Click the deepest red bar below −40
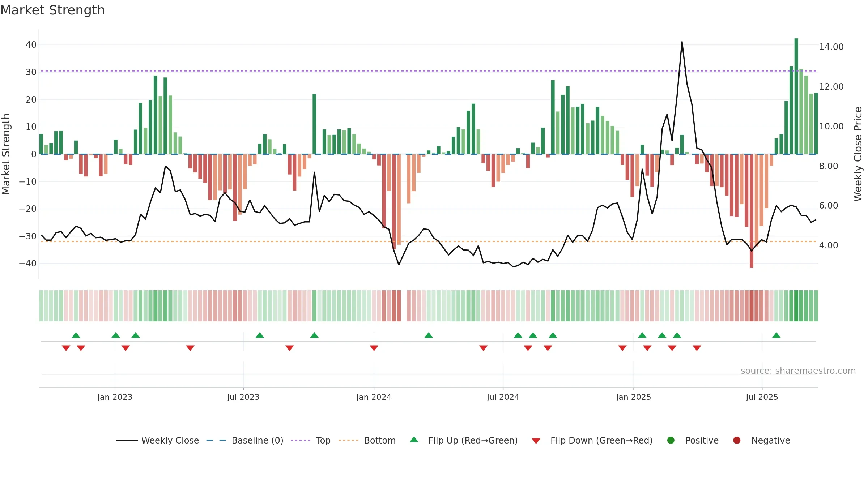This screenshot has width=868, height=488. coord(752,211)
